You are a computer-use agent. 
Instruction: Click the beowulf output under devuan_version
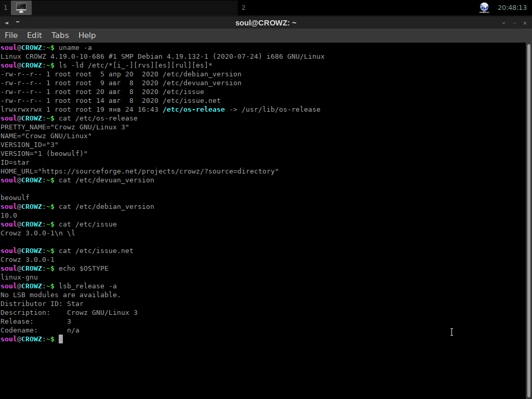[15, 198]
